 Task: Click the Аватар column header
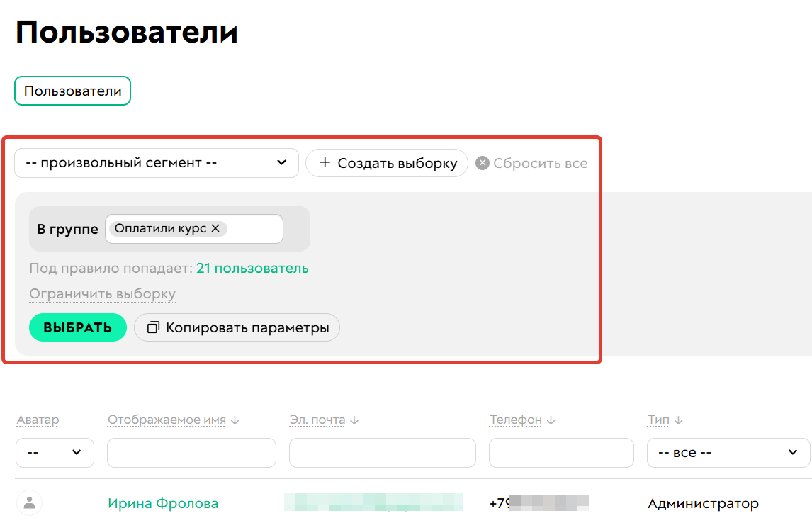pos(36,420)
